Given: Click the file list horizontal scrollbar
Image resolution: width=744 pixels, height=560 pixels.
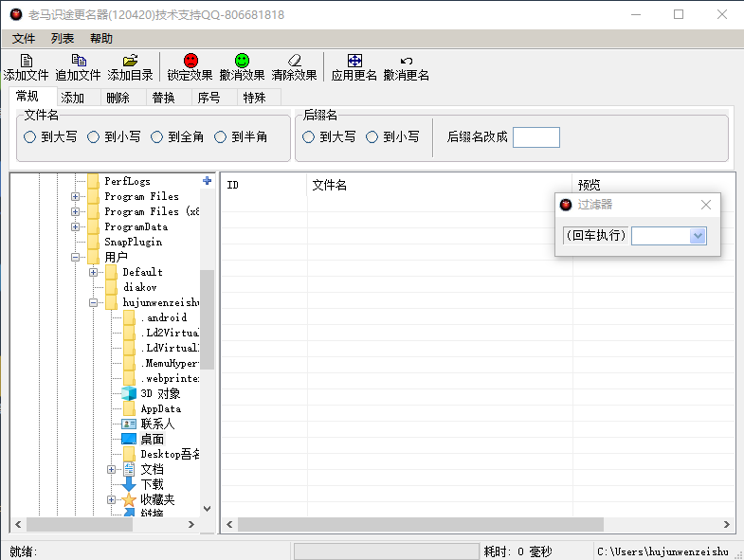Looking at the screenshot, I should (x=421, y=525).
